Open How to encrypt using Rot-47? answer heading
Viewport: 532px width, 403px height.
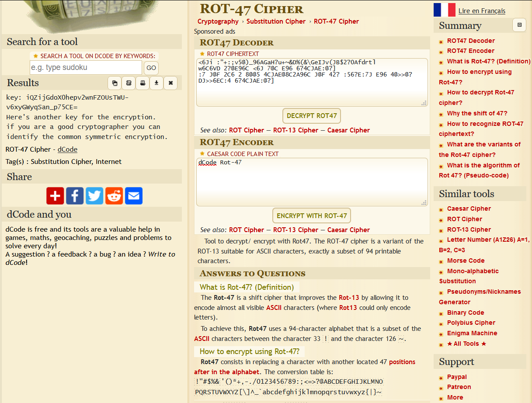pyautogui.click(x=250, y=351)
